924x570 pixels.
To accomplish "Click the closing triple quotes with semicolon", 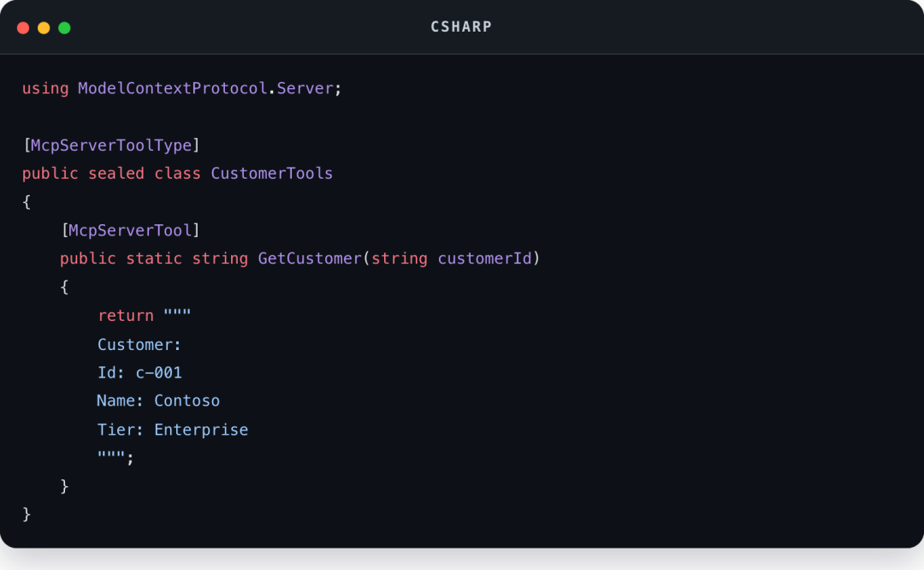I will click(115, 457).
